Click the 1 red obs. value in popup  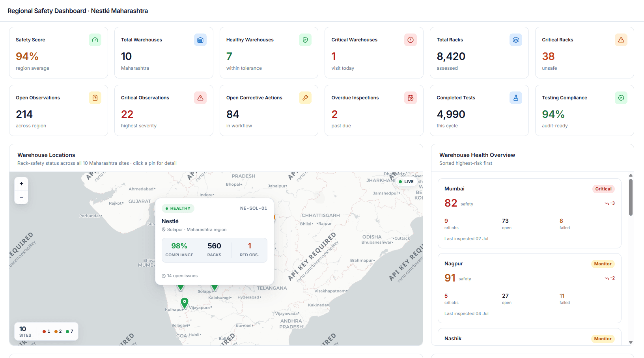[x=249, y=246]
